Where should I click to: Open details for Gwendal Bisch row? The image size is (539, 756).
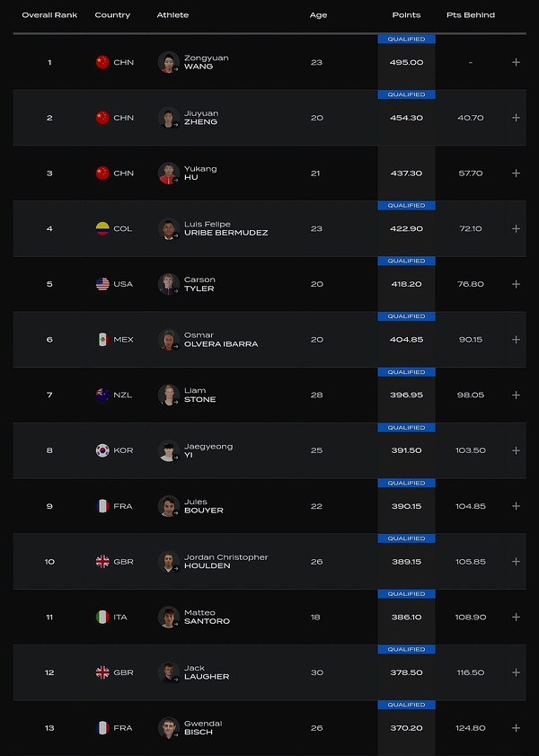pyautogui.click(x=516, y=728)
